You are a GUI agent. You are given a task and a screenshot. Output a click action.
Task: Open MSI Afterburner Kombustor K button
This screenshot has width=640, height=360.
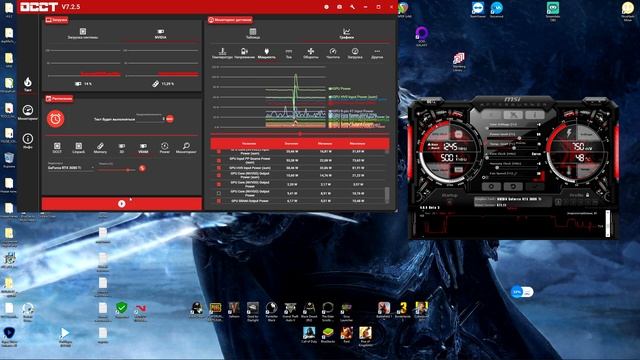(x=492, y=115)
